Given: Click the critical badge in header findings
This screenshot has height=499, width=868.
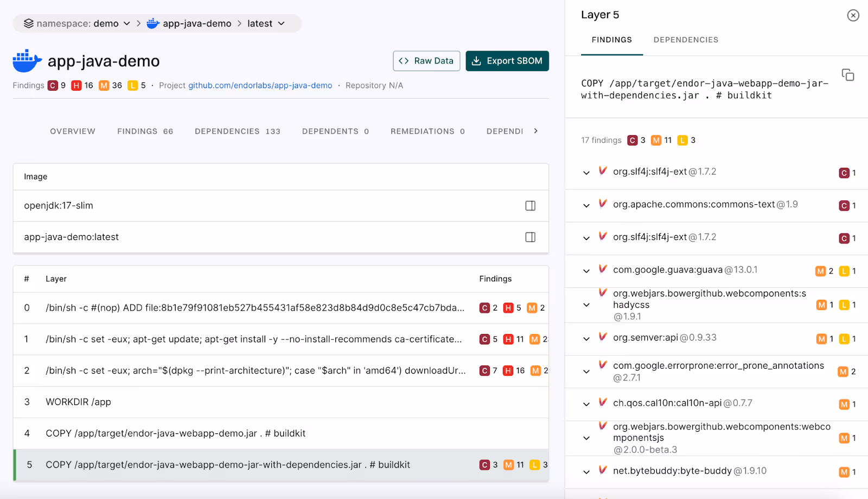Looking at the screenshot, I should tap(53, 85).
